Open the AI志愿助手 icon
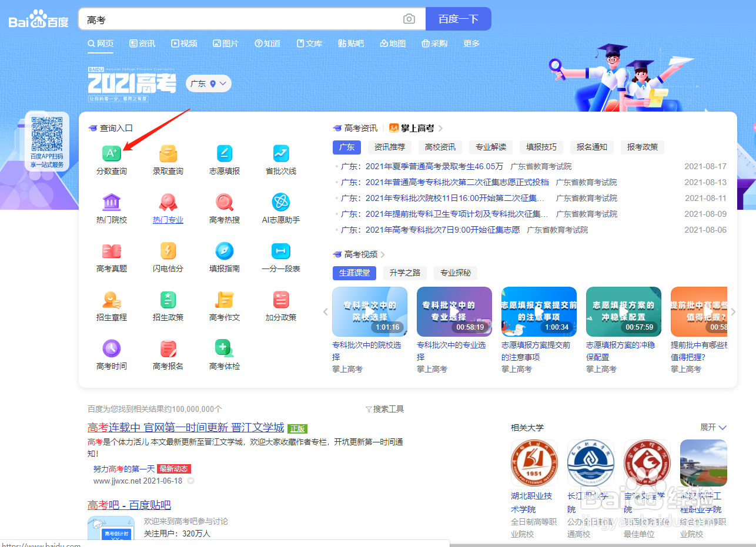Viewport: 756px width, 547px height. pyautogui.click(x=281, y=202)
